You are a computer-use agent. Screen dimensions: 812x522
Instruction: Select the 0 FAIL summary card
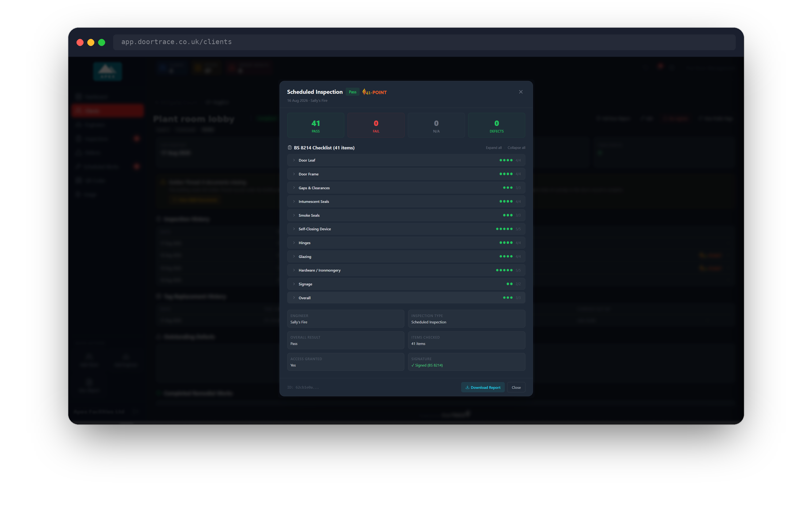[x=376, y=125]
